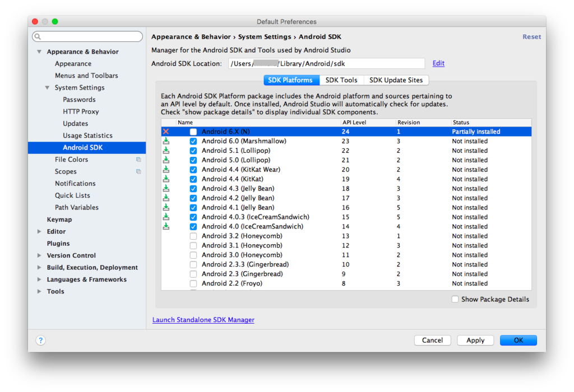This screenshot has height=392, width=574.
Task: Select Usage Statistics
Action: (x=87, y=136)
